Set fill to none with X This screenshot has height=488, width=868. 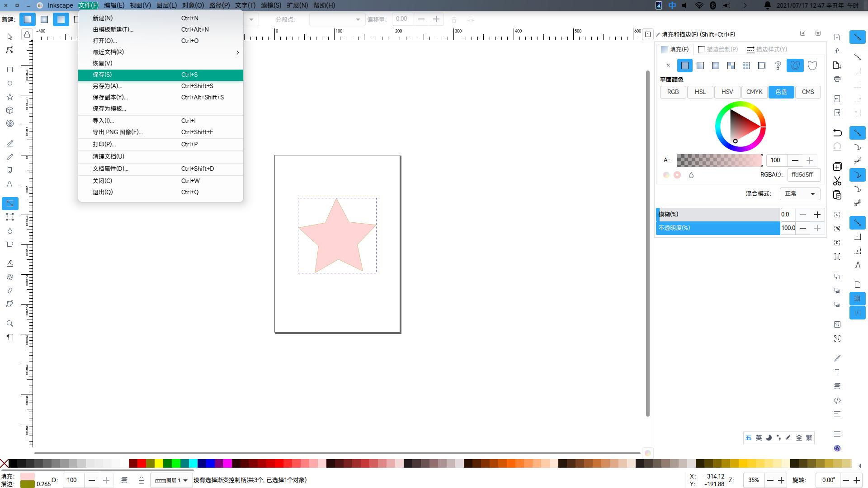click(668, 66)
